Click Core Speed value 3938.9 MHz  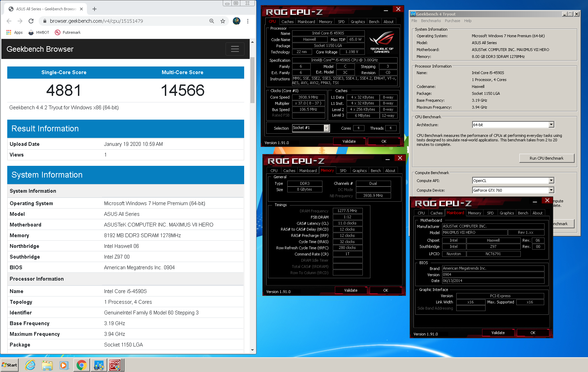click(x=308, y=97)
